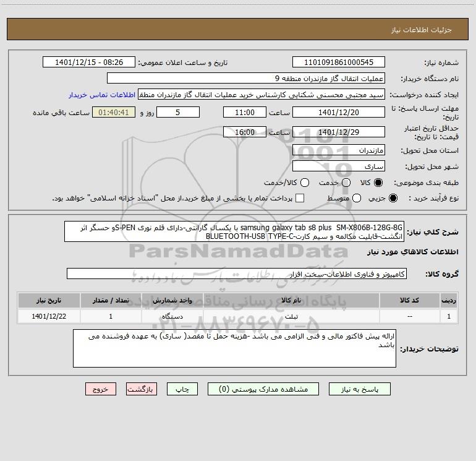Click the validity time field 16:00
Screen dimensions: 476x461
[x=245, y=132]
